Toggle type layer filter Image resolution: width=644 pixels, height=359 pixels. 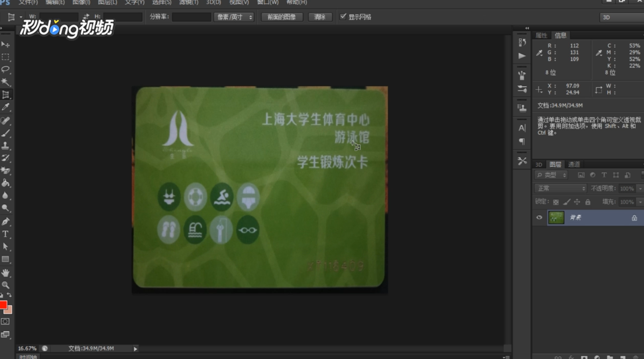pyautogui.click(x=604, y=175)
